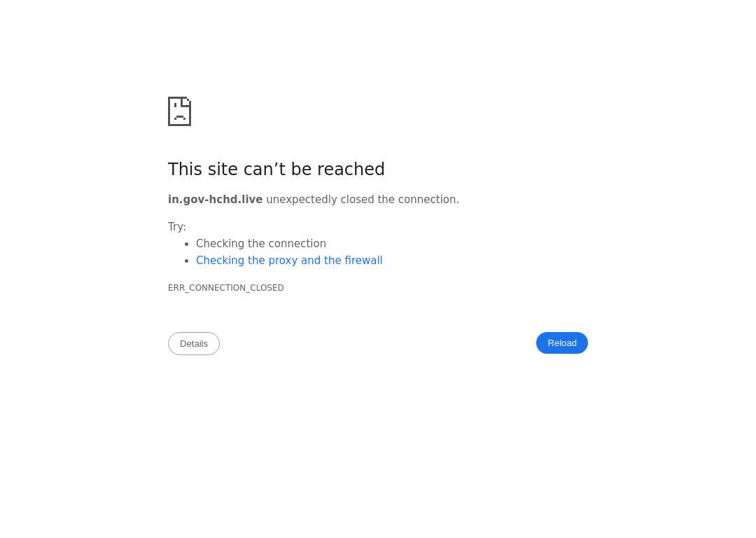Click bullet beside "Checking the connection"
The height and width of the screenshot is (538, 756).
[x=187, y=244]
